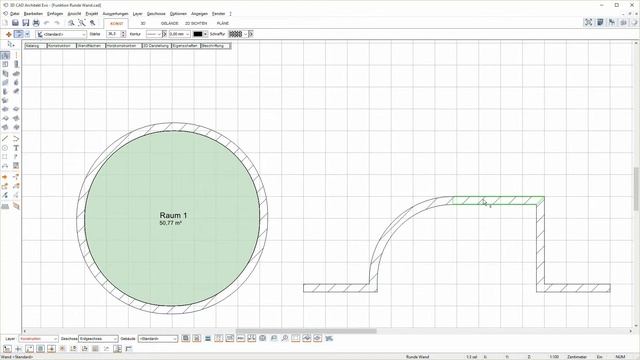640x360 pixels.
Task: Click the 1:100 scale in status bar
Action: tap(554, 357)
